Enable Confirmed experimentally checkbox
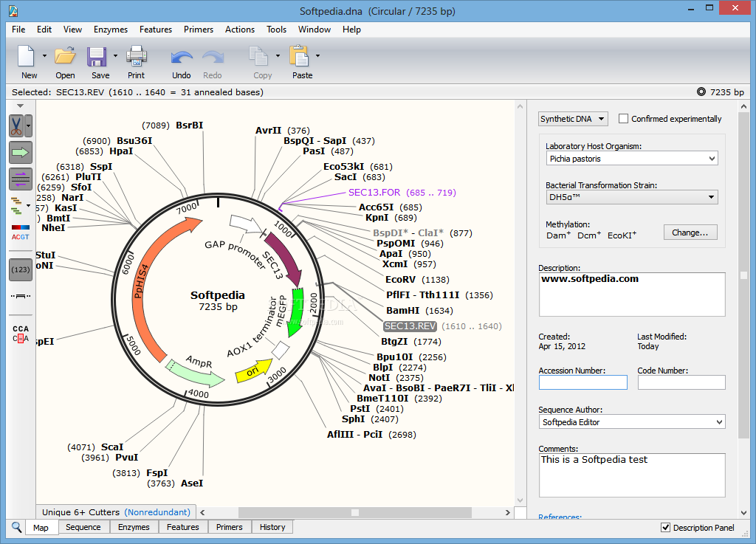This screenshot has height=544, width=756. coord(623,119)
